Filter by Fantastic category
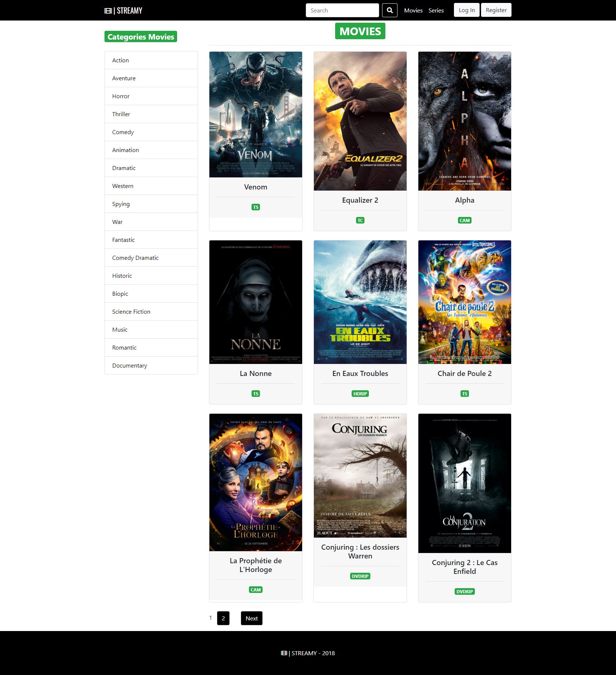Image resolution: width=616 pixels, height=675 pixels. tap(151, 240)
